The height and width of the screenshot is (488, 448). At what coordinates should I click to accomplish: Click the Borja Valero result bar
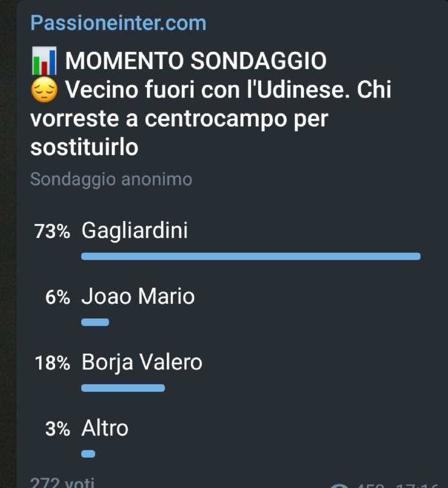(123, 388)
